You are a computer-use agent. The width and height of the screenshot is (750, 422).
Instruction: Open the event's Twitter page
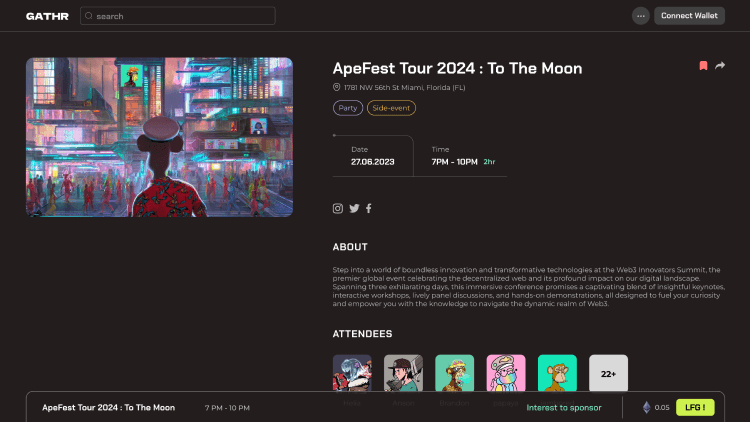coord(354,208)
